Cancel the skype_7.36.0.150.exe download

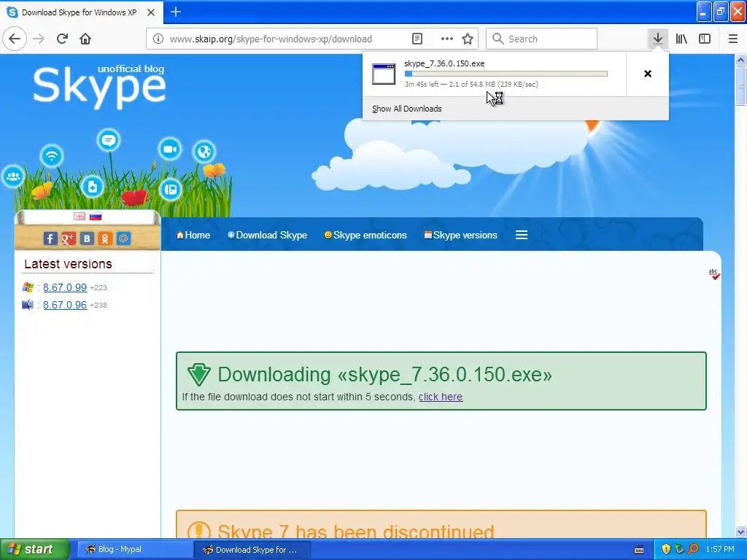click(648, 74)
